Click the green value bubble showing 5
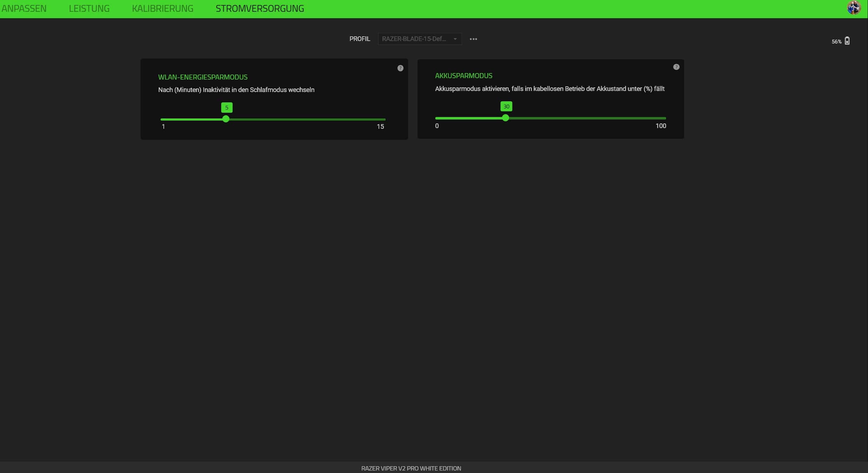This screenshot has width=868, height=473. pos(227,108)
